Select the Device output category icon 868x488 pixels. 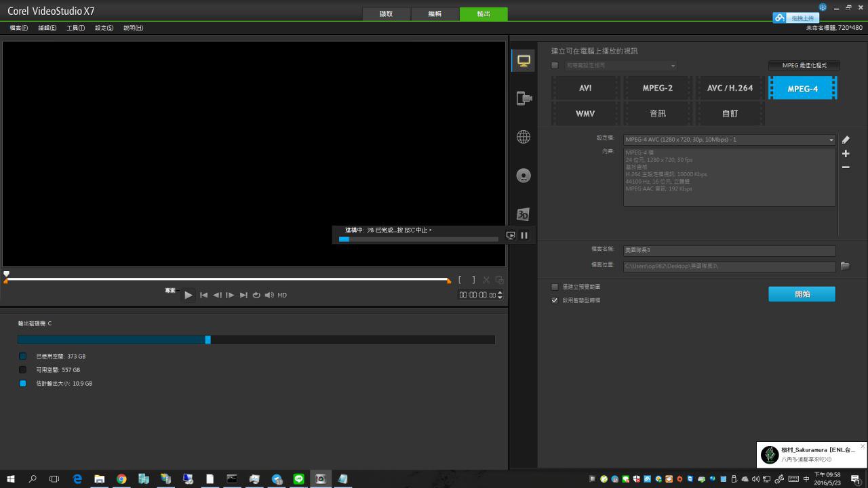524,99
